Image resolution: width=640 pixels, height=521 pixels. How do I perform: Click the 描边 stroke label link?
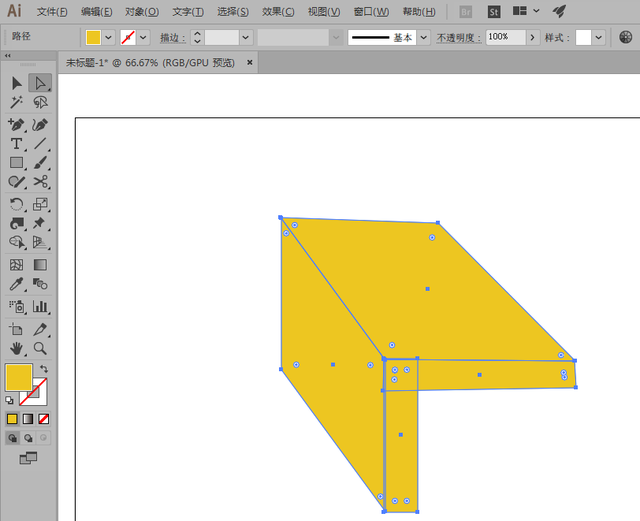[x=173, y=38]
